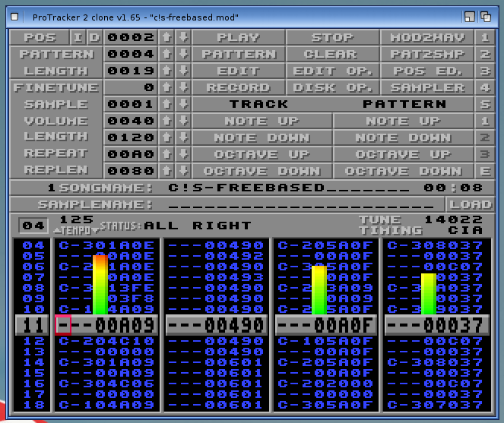Click the POS up arrow
This screenshot has height=423, width=504.
coord(167,37)
